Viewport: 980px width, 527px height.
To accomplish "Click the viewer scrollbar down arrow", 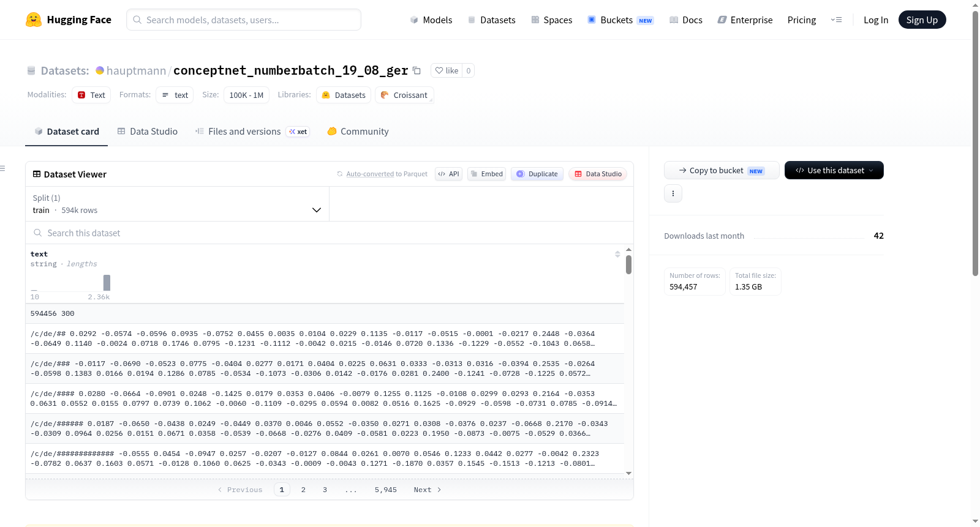I will (x=628, y=473).
